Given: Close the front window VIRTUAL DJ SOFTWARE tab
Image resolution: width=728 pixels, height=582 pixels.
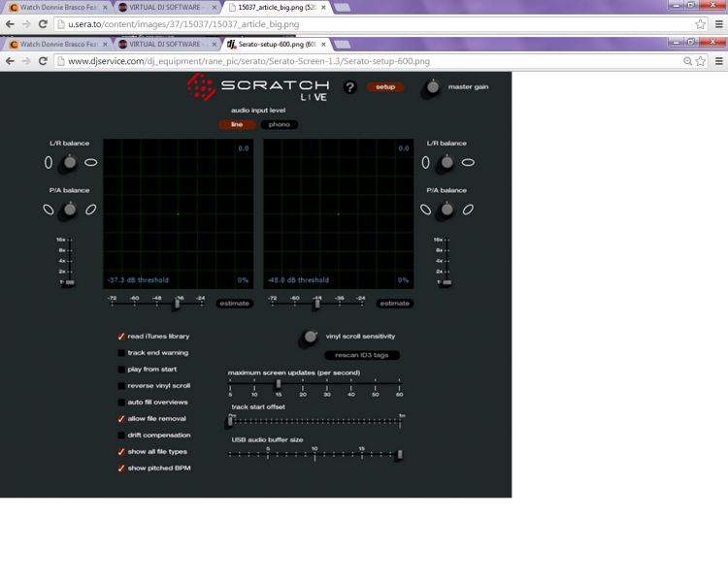Looking at the screenshot, I should click(215, 44).
